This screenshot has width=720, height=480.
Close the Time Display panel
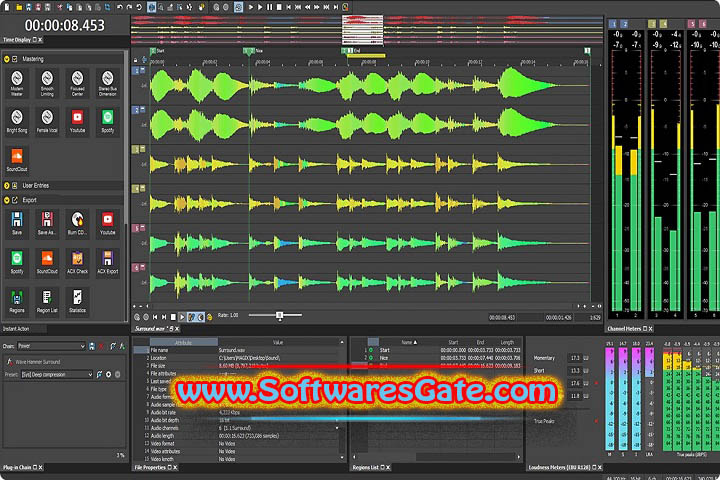pos(40,40)
